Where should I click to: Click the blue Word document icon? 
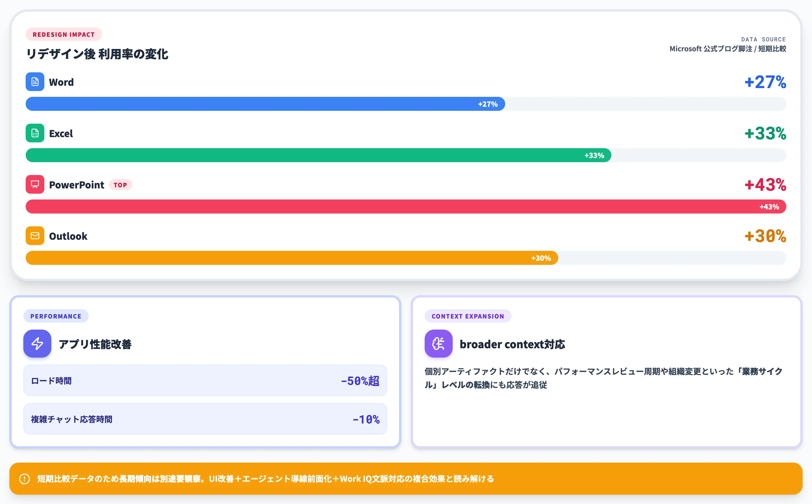coord(35,82)
